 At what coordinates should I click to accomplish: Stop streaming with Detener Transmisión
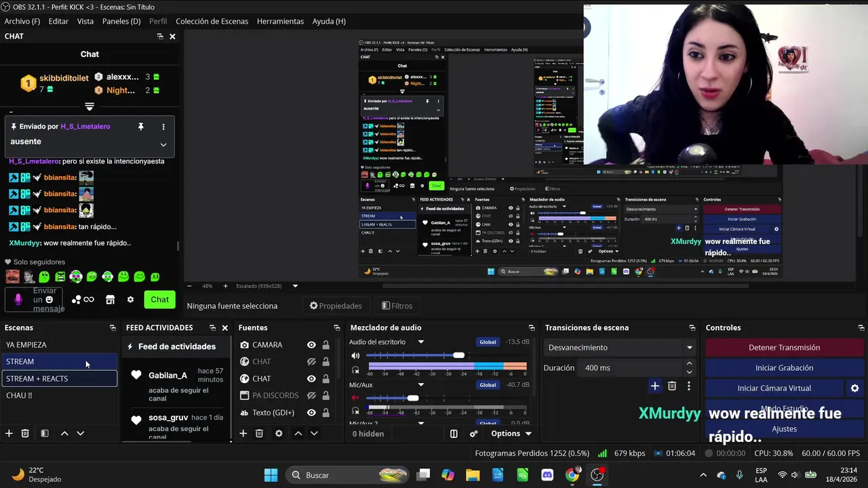pyautogui.click(x=785, y=348)
